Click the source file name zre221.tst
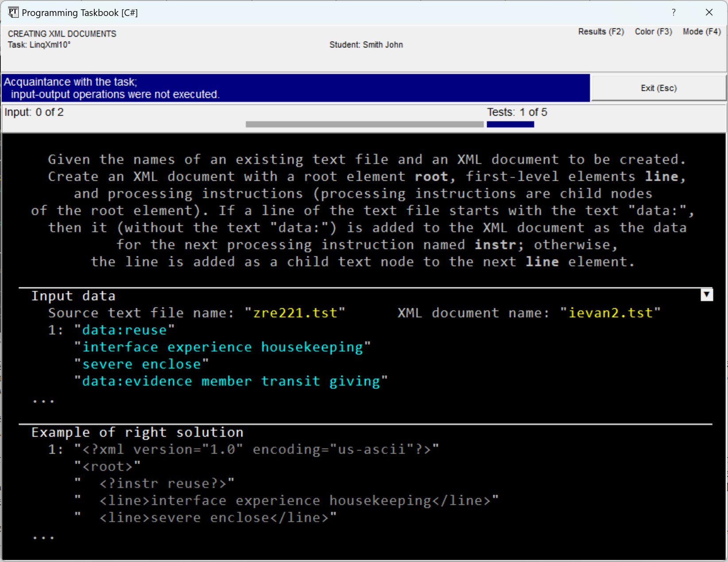 coord(294,313)
